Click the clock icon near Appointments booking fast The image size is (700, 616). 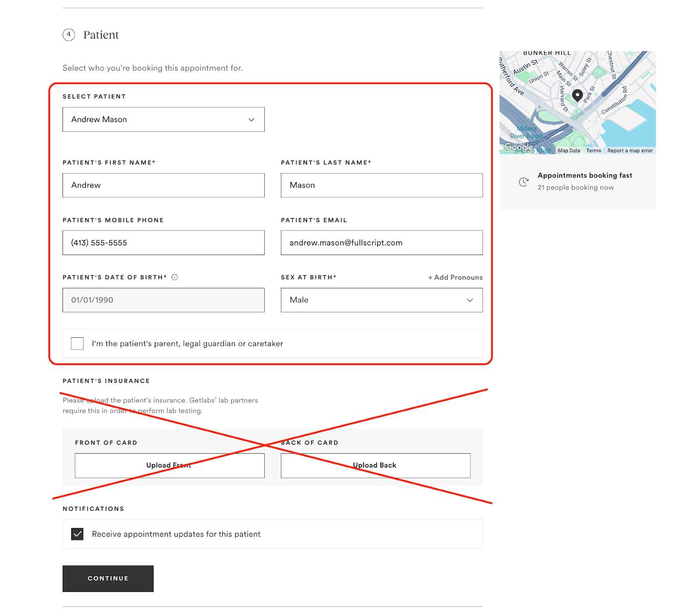click(524, 182)
